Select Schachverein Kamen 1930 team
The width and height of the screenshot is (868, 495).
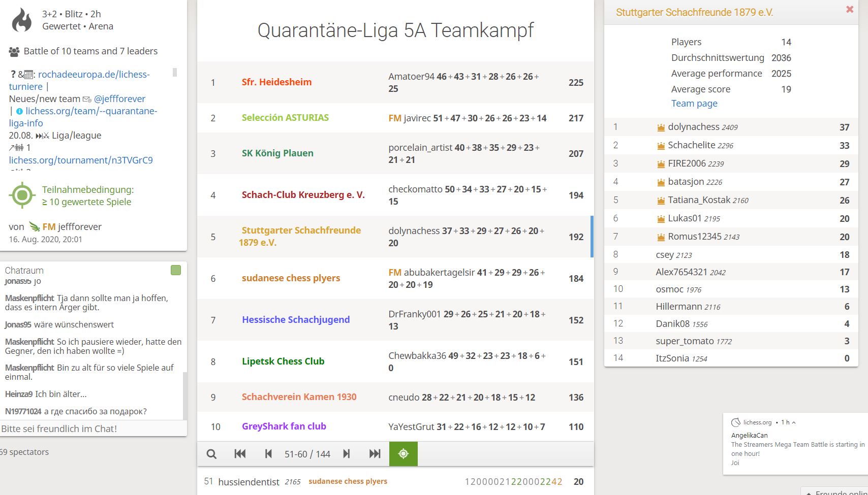(299, 397)
